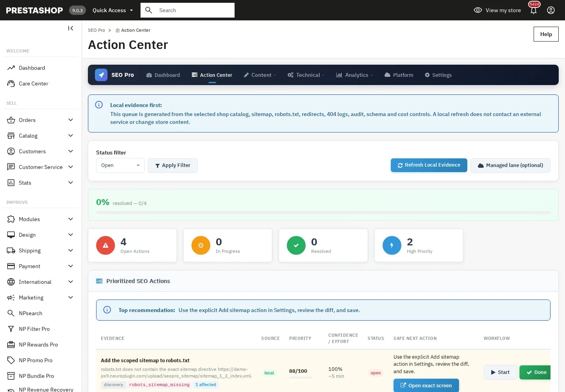The height and width of the screenshot is (392, 565).
Task: Open the Content tab menu
Action: [x=260, y=75]
